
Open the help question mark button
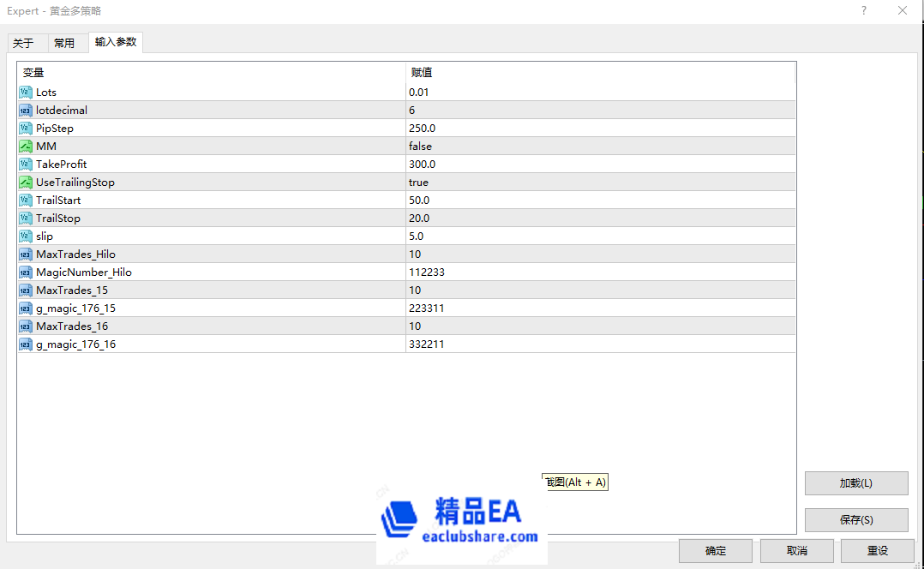click(864, 10)
